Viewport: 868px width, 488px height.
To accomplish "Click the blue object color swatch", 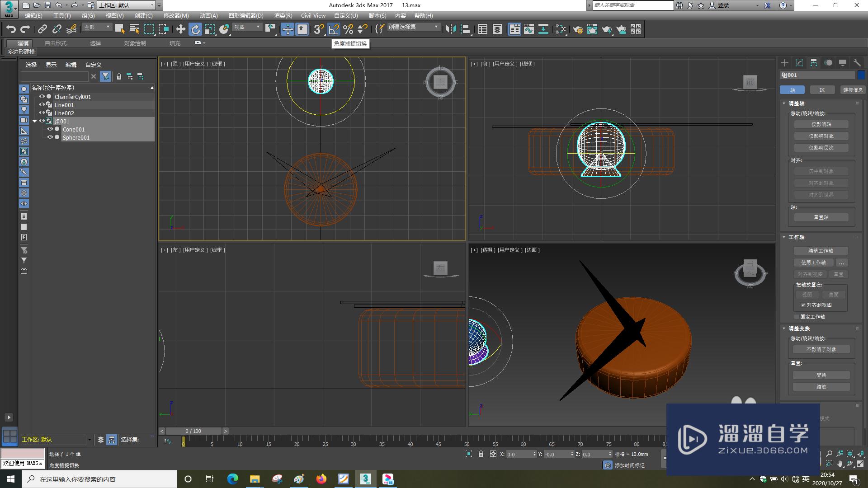I will pos(861,75).
